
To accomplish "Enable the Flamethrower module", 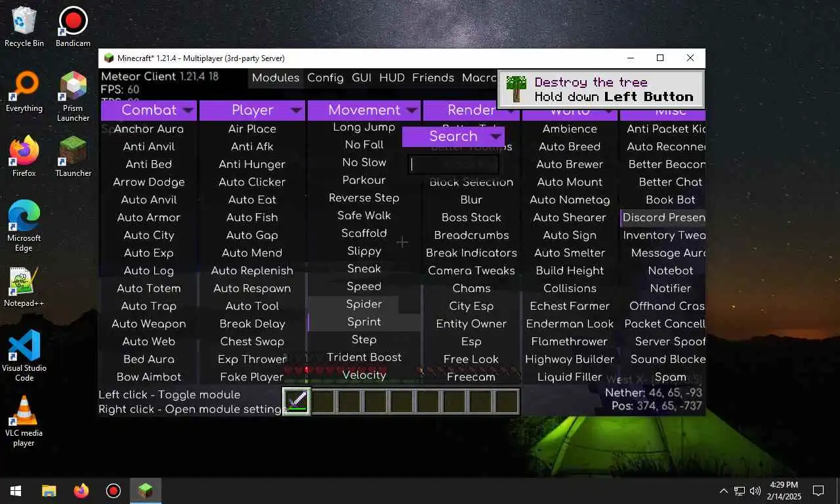I will [570, 342].
